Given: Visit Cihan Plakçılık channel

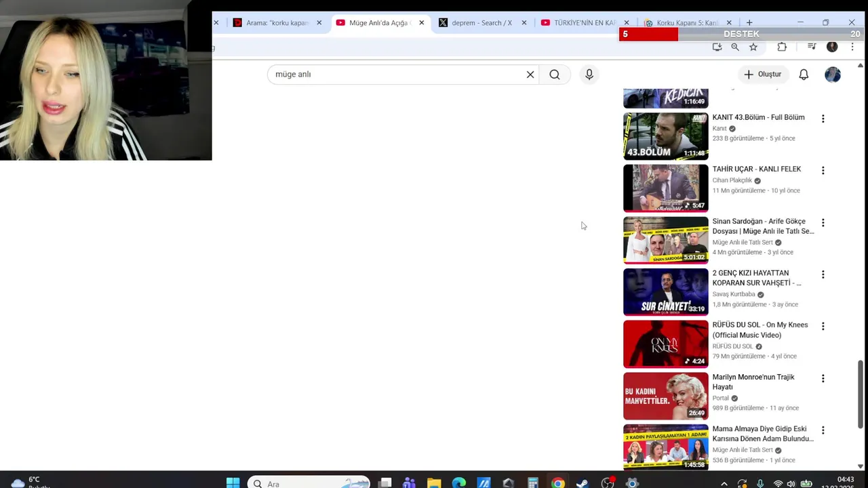Looking at the screenshot, I should pos(732,180).
